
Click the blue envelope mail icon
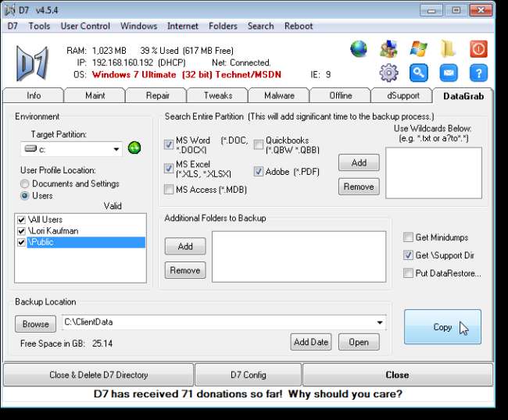tap(449, 73)
